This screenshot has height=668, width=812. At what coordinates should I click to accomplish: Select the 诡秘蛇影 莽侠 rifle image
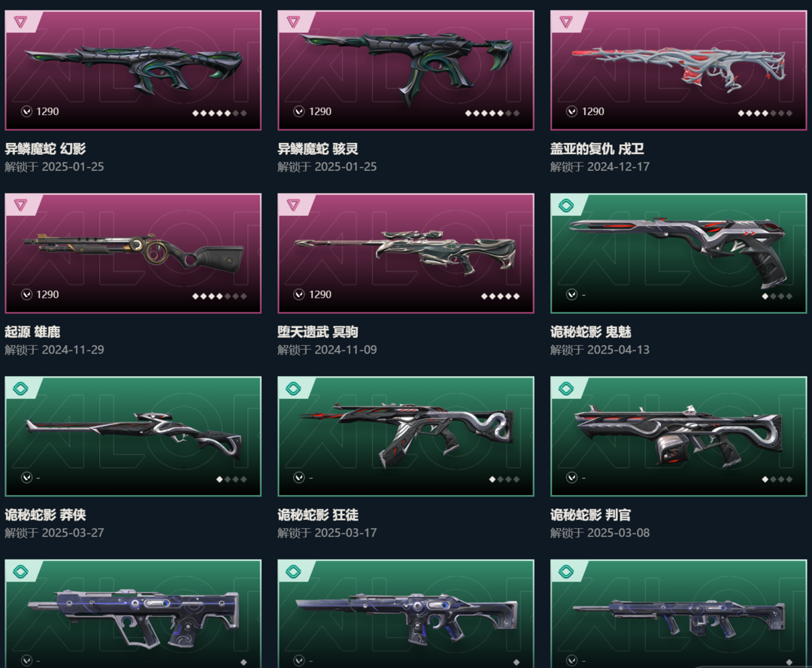click(134, 434)
